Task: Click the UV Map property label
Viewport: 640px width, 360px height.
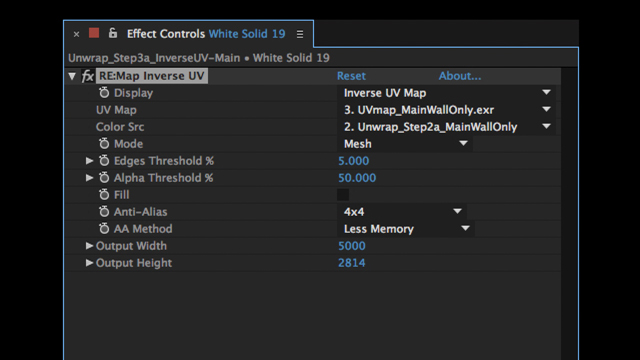Action: [x=116, y=110]
